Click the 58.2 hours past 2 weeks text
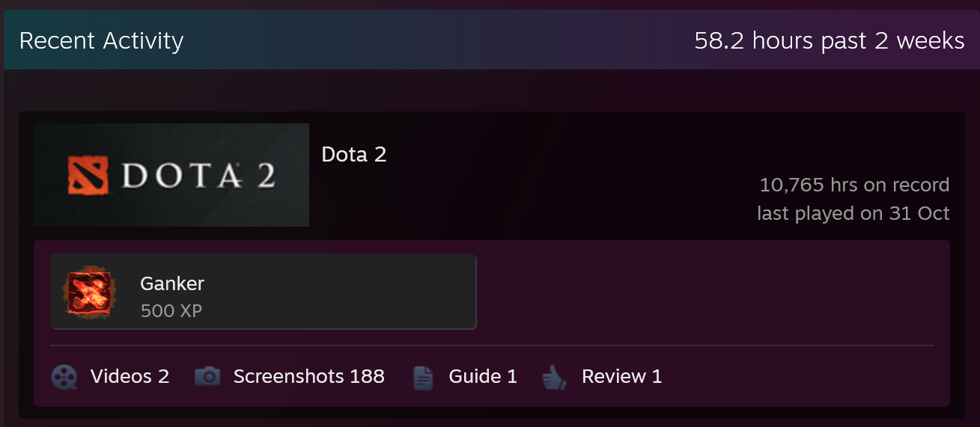The image size is (980, 427). point(829,40)
